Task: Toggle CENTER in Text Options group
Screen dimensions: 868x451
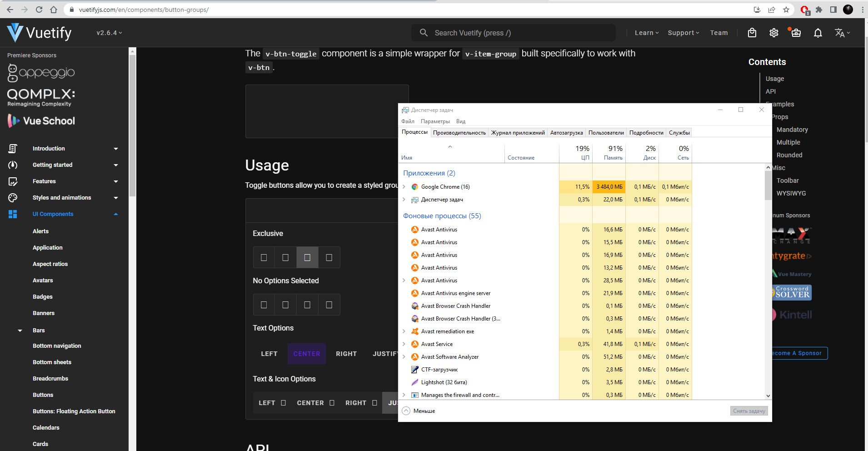Action: click(307, 354)
